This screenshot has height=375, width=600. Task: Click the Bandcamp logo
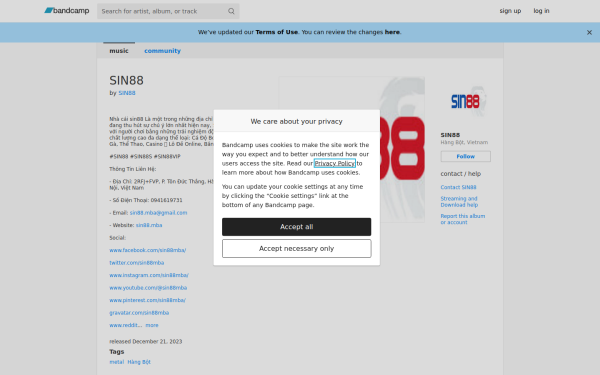pos(67,11)
